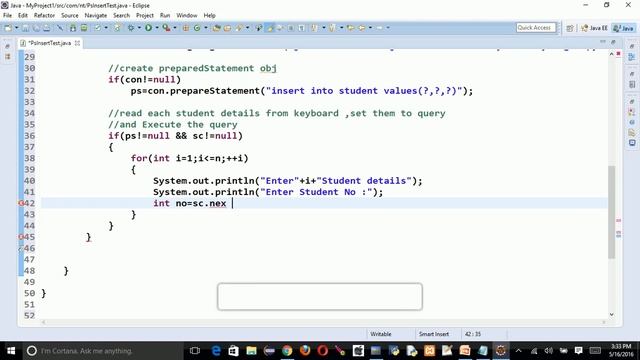Click the editor scroll down arrow
Viewport: 640px width, 360px height.
click(611, 314)
